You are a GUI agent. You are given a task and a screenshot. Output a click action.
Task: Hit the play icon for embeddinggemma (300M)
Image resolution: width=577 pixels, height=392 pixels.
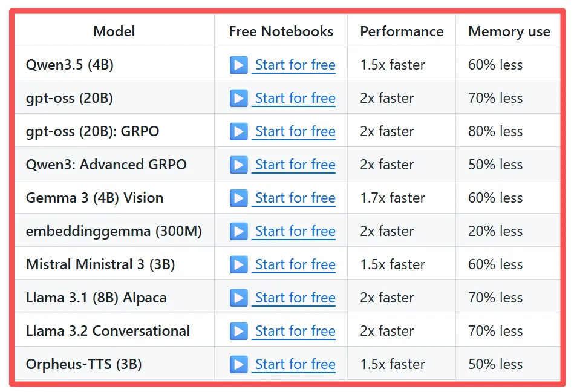pyautogui.click(x=239, y=231)
